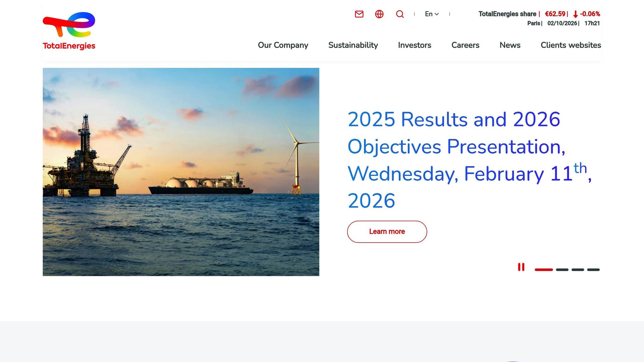Open the Investors menu
The image size is (644, 362).
tap(414, 45)
